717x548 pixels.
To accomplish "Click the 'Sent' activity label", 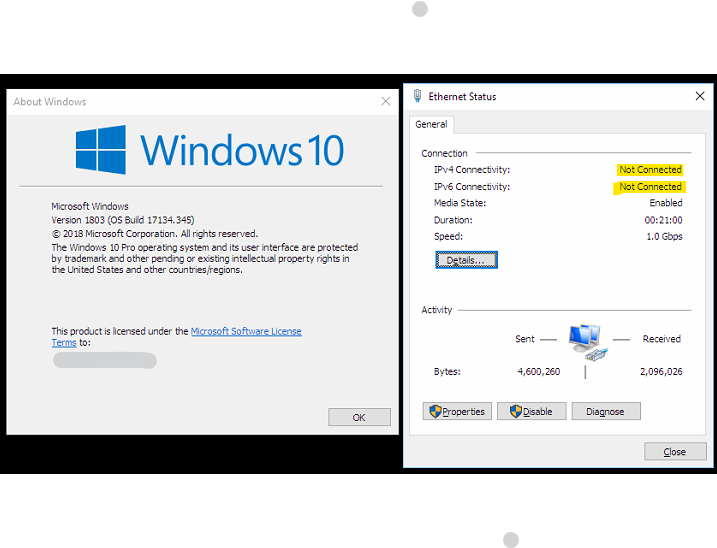I will 524,339.
